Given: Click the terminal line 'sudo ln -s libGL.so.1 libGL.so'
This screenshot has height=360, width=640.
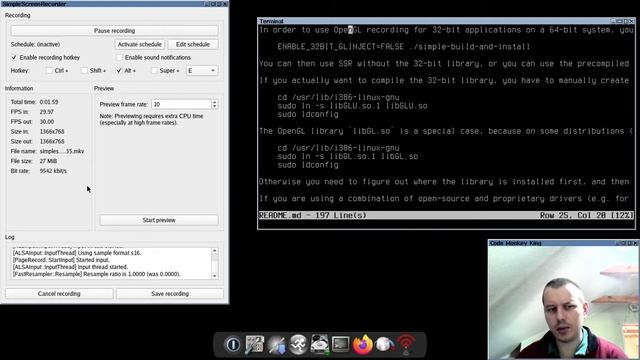Looking at the screenshot, I should (348, 156).
